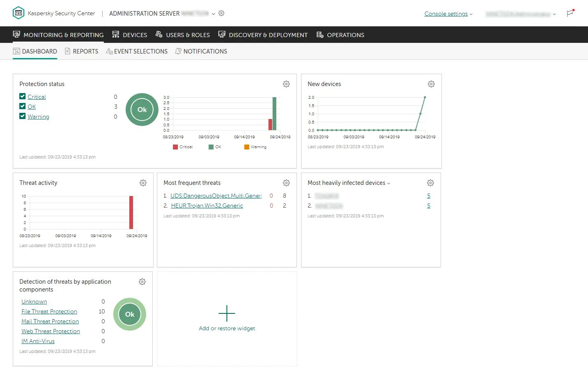Screen dimensions: 588x376
Task: Click the first blurred infected device name
Action: tap(327, 196)
